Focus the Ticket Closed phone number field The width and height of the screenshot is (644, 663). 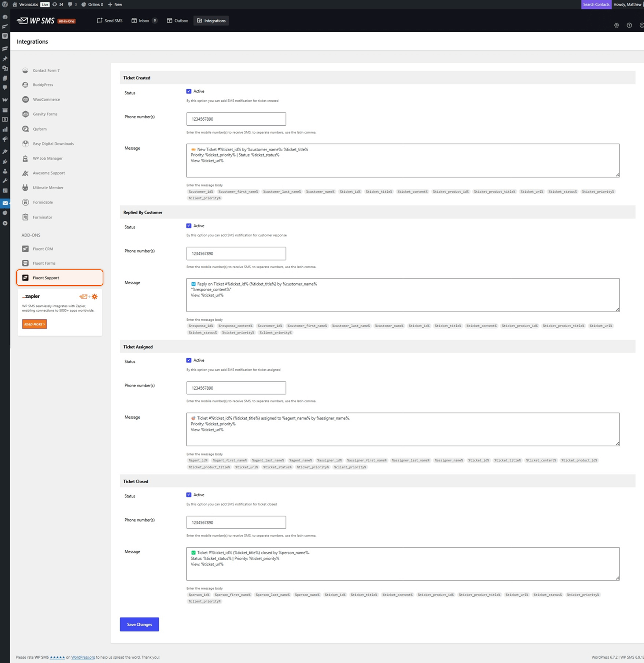tap(236, 522)
